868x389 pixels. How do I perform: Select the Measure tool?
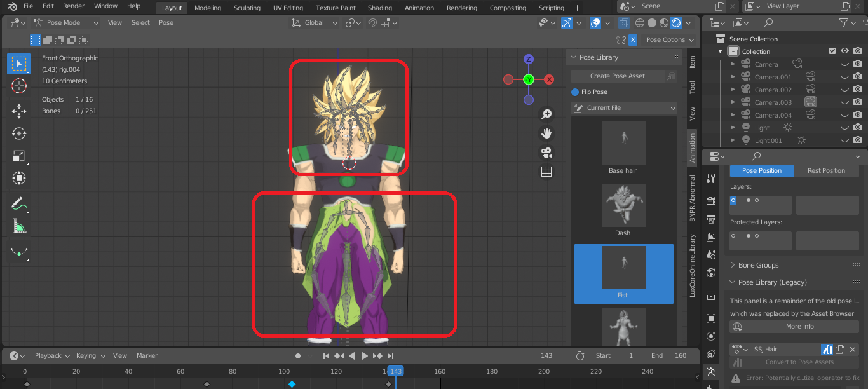click(19, 226)
